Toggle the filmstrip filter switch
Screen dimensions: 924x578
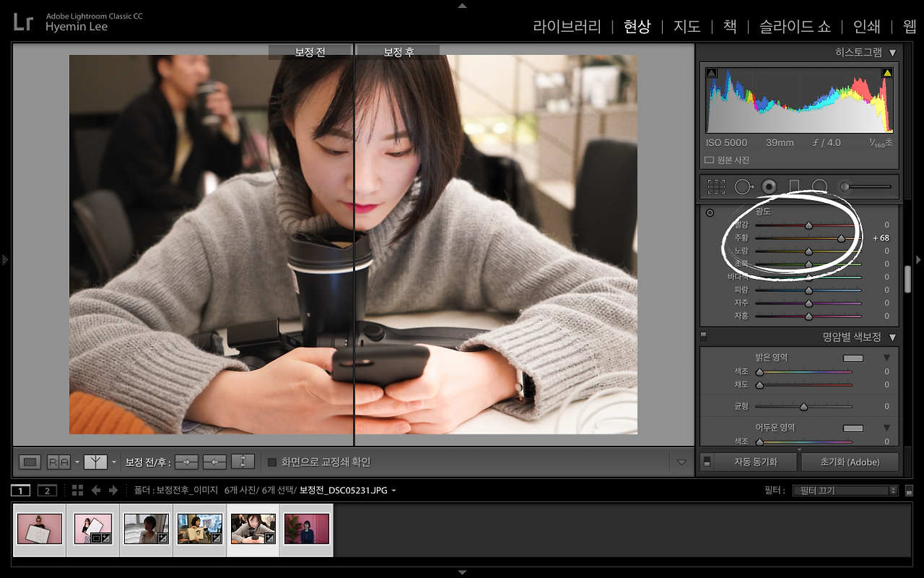909,491
